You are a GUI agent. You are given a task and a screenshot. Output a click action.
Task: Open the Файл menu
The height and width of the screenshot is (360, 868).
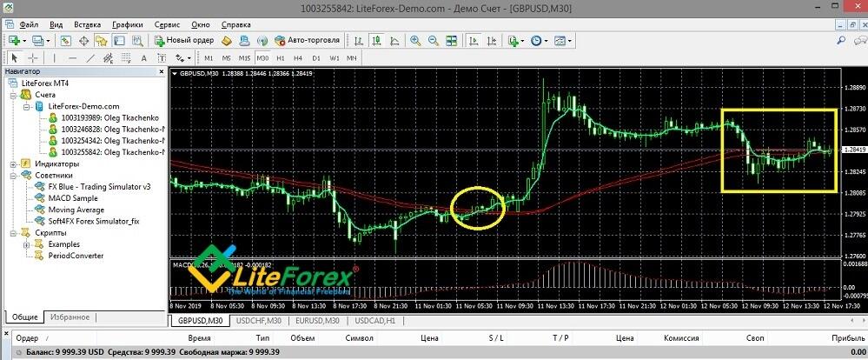tap(29, 24)
